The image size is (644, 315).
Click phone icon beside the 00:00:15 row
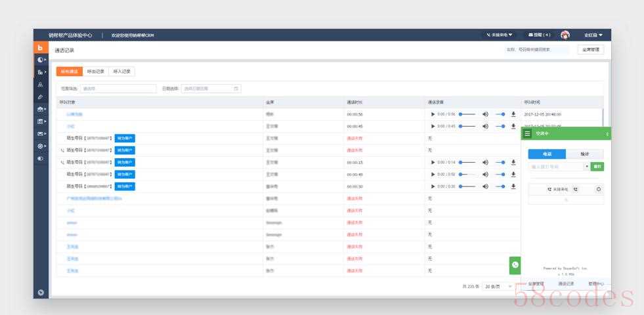point(62,162)
